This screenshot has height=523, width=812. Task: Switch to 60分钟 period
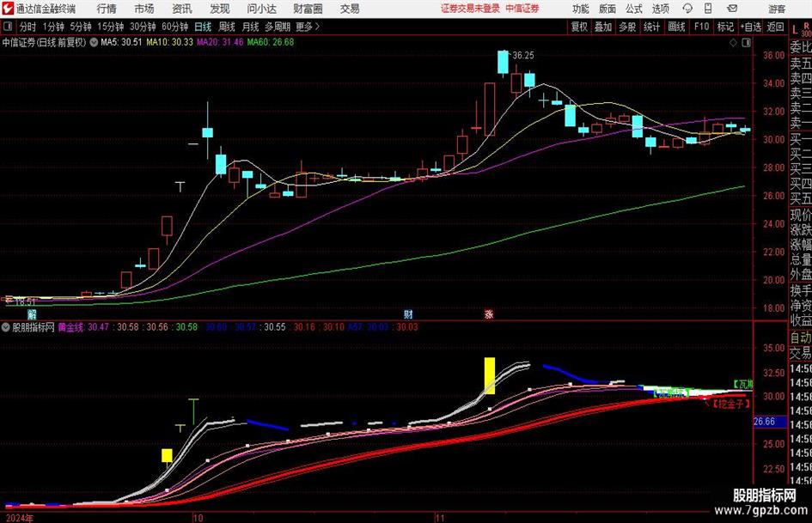[175, 27]
